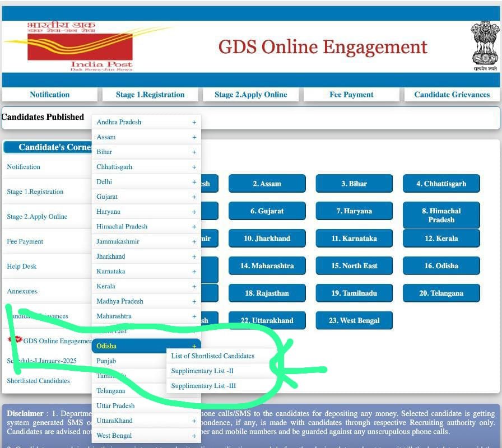This screenshot has height=448, width=502.
Task: Click the 12. Kerala state button
Action: coord(441,239)
